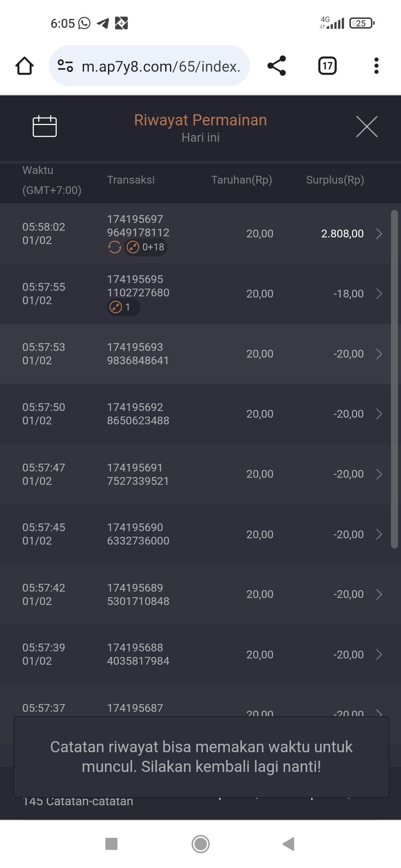
Task: Open the browser three-dot menu
Action: [376, 66]
